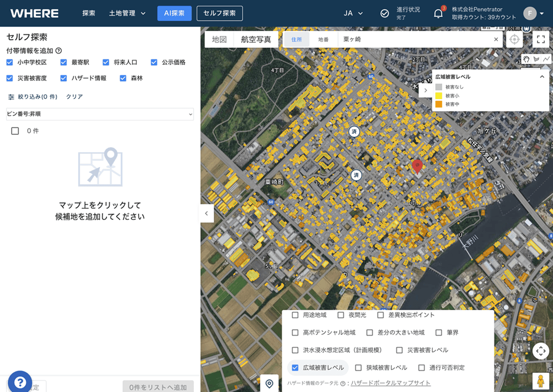
Task: Uncheck the 小中学校区 checkbox
Action: 10,62
